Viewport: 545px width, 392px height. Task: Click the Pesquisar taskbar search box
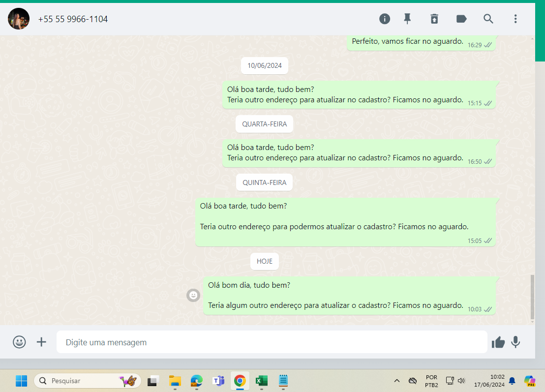[88, 381]
